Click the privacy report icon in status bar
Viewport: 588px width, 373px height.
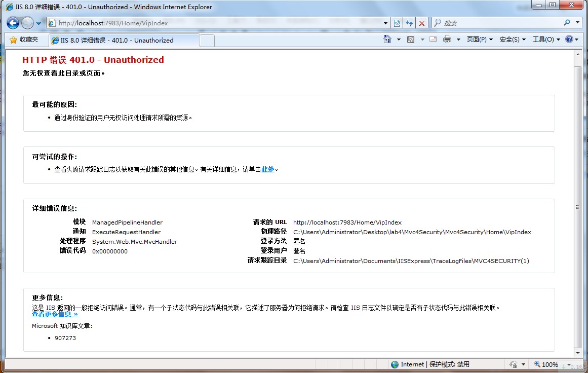513,364
